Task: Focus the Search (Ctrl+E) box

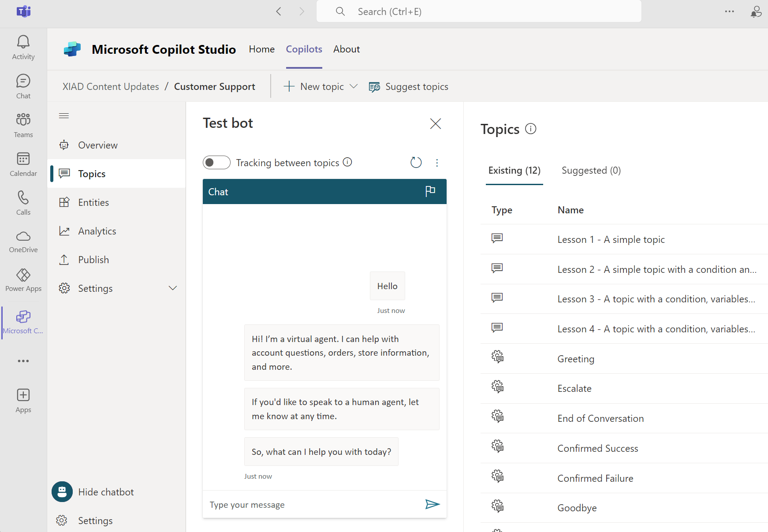Action: coord(479,11)
